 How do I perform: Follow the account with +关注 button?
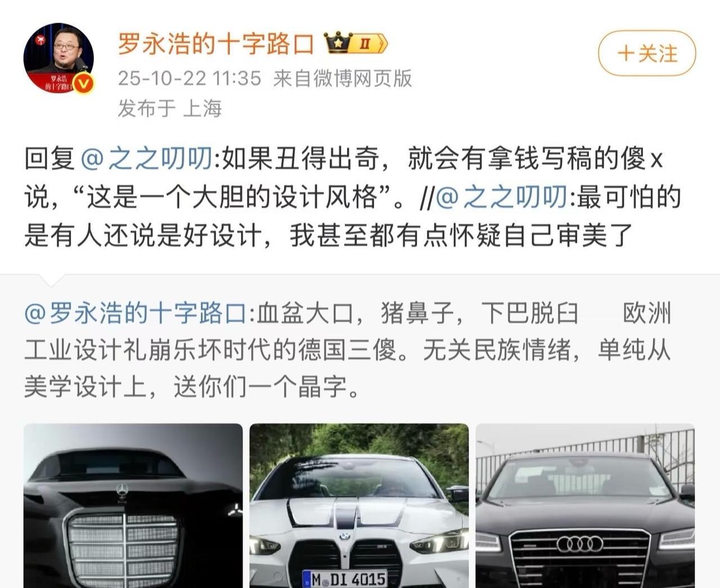pos(647,54)
